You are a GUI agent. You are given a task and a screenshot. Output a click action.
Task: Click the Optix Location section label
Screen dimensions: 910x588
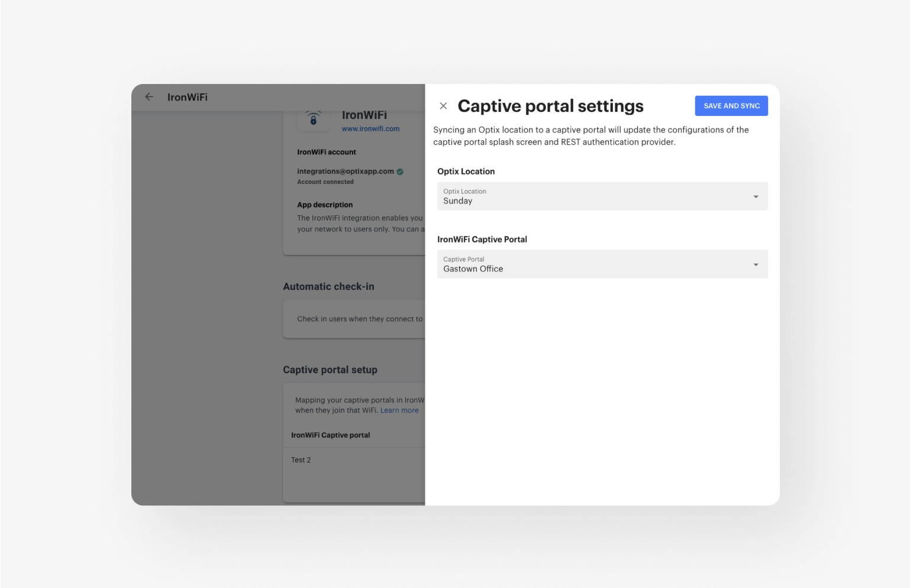point(466,172)
